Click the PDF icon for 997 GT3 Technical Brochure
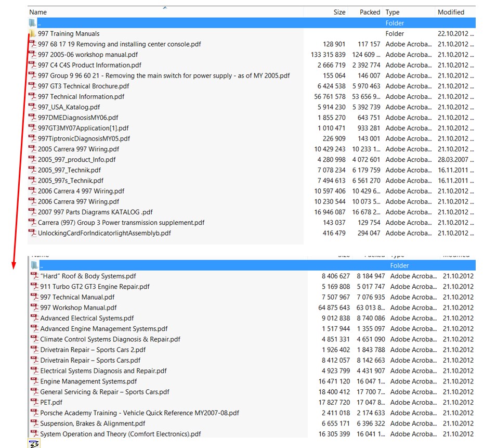Image resolution: width=484 pixels, height=448 pixels. [x=32, y=86]
